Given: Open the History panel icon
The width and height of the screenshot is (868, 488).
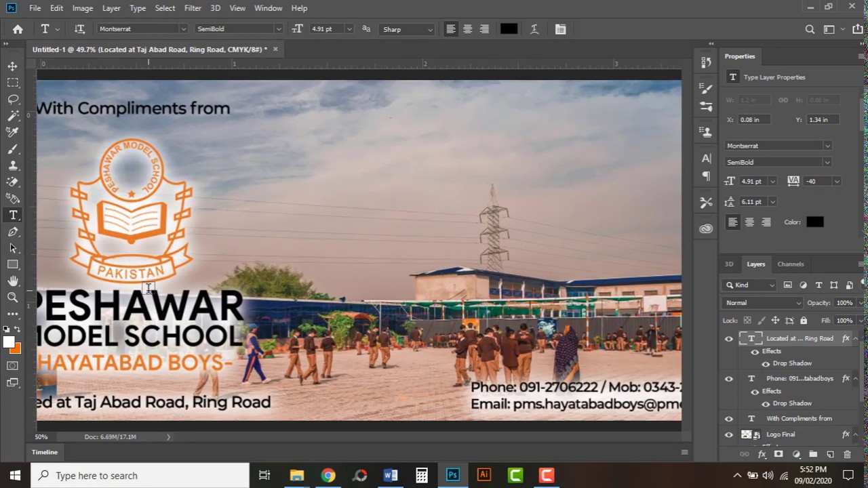Looking at the screenshot, I should (x=706, y=62).
